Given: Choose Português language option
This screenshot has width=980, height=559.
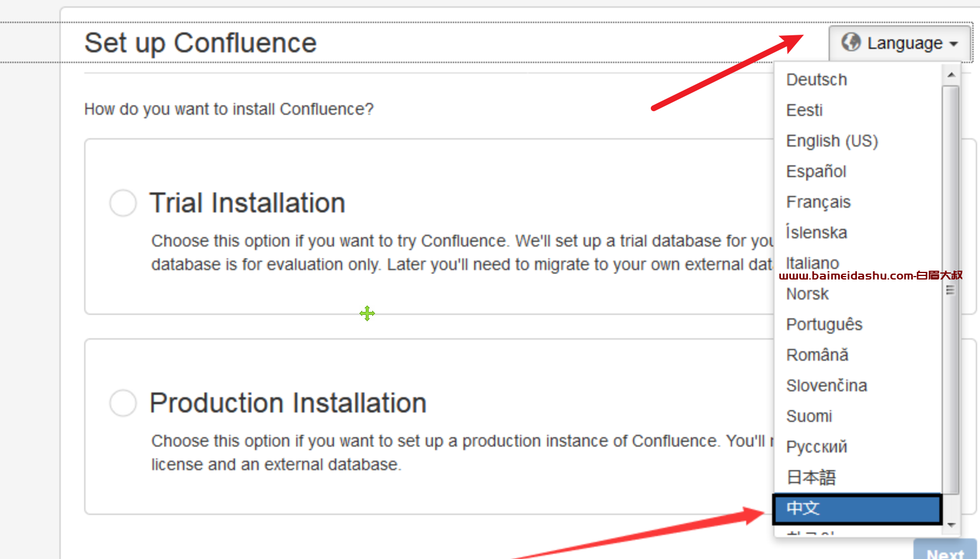Looking at the screenshot, I should tap(858, 324).
